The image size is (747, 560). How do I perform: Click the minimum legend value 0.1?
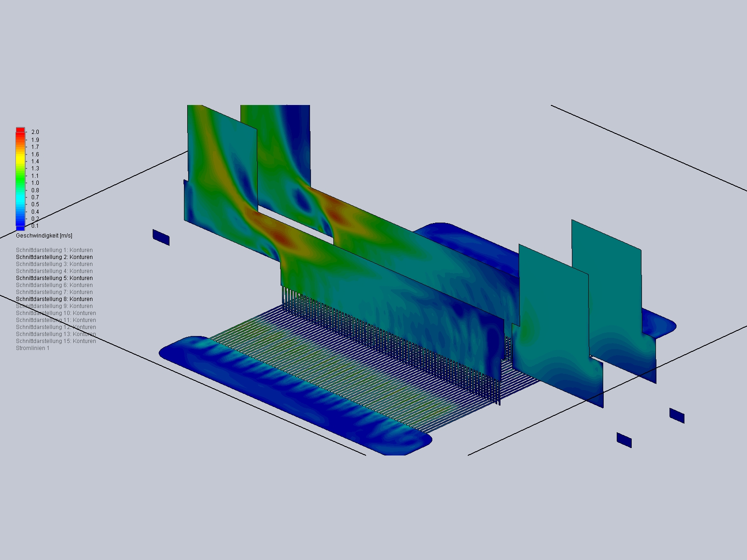pyautogui.click(x=35, y=226)
